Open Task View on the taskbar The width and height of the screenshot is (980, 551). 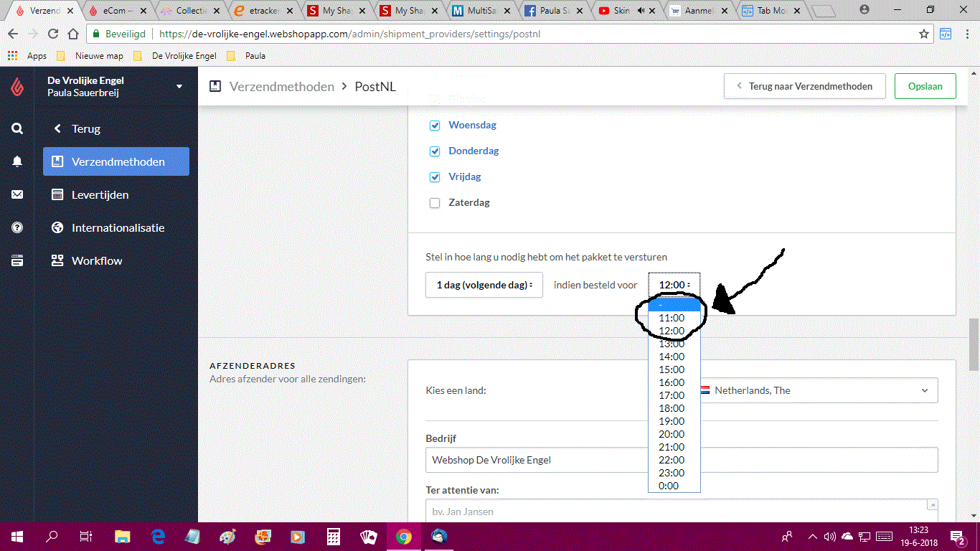click(86, 536)
